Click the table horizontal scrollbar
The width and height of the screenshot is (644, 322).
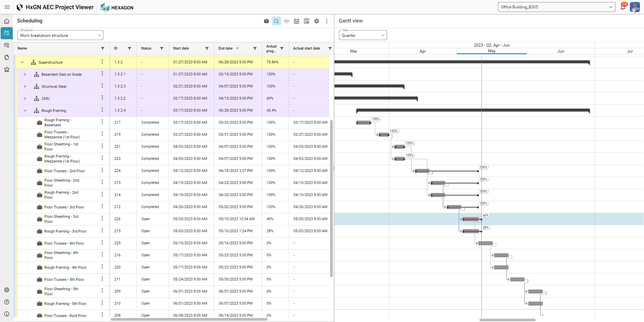pos(189,319)
